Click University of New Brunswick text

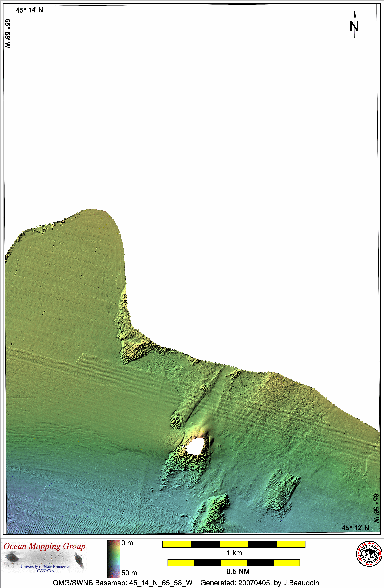[x=46, y=566]
